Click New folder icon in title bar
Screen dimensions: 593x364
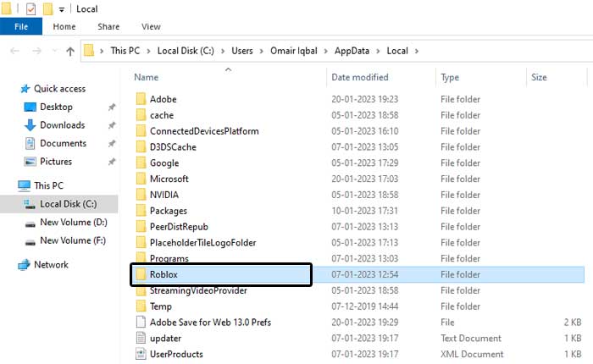pos(48,8)
